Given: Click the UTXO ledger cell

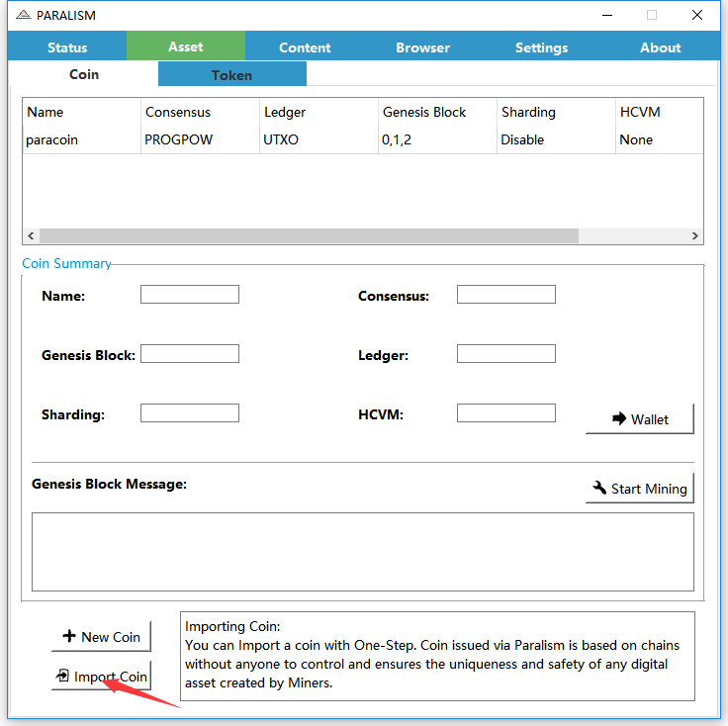Looking at the screenshot, I should point(318,139).
